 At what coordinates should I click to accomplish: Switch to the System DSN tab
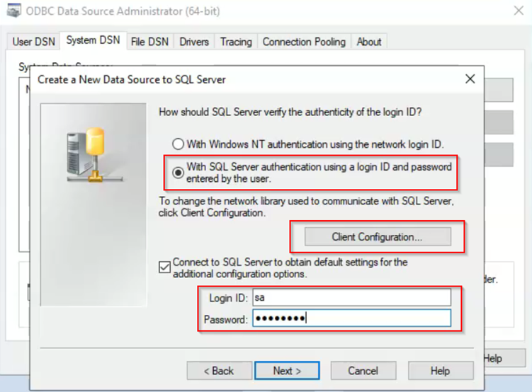(93, 40)
